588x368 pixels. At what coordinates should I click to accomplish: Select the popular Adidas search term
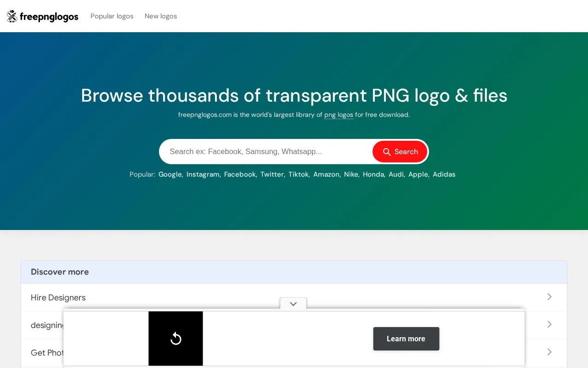pos(444,174)
